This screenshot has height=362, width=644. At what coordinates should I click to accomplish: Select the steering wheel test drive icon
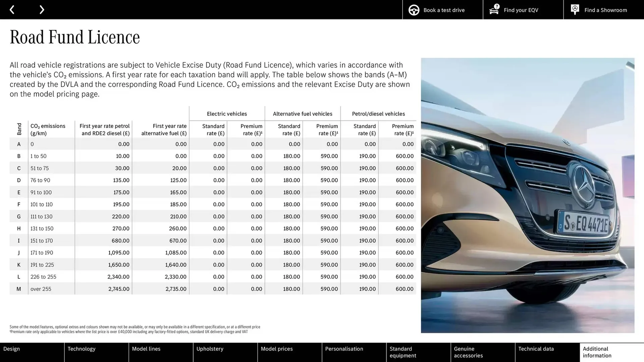pos(415,10)
